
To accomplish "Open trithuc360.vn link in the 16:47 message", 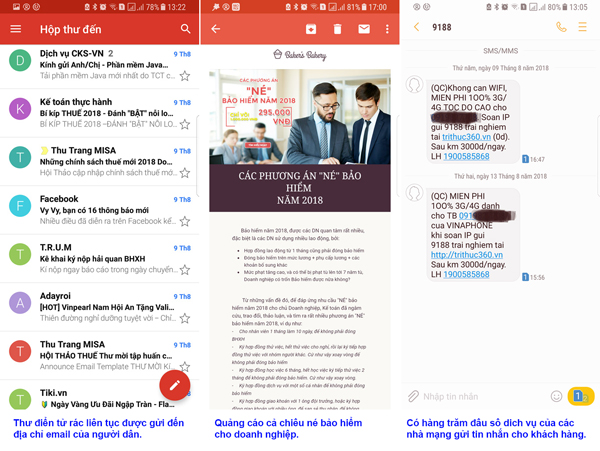I will click(461, 137).
